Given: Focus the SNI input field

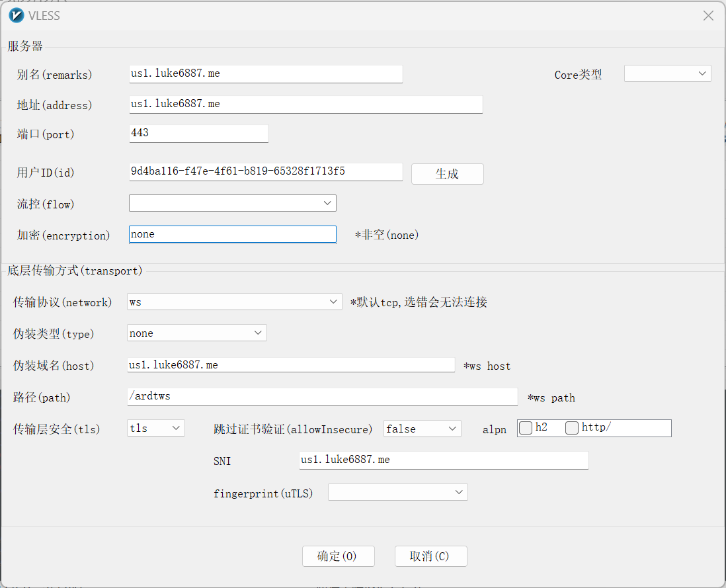Looking at the screenshot, I should 443,460.
